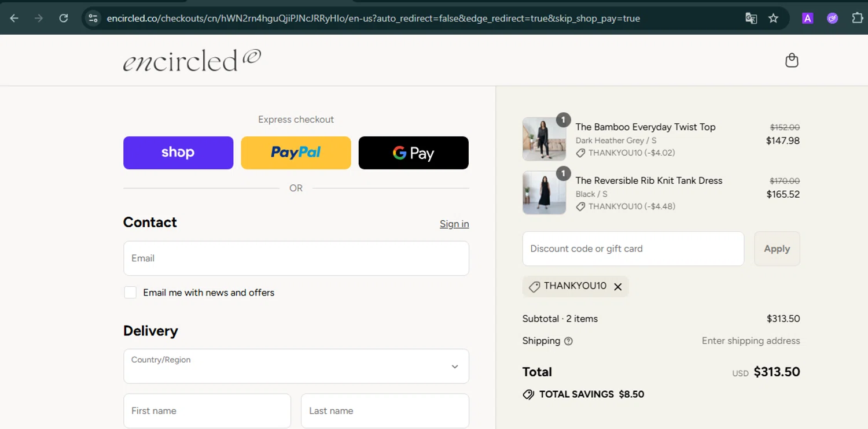Reload the checkout page

[x=64, y=19]
